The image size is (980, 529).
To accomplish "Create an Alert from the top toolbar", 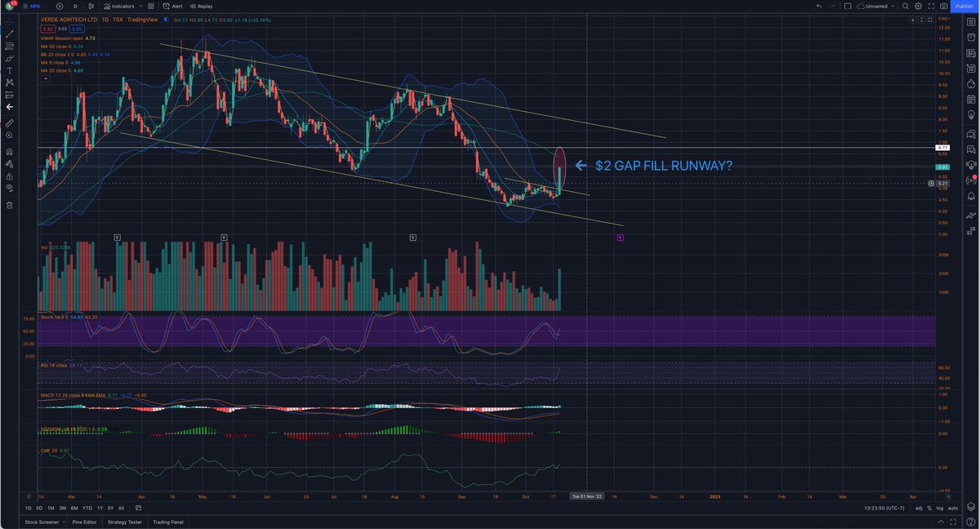I will [x=172, y=6].
